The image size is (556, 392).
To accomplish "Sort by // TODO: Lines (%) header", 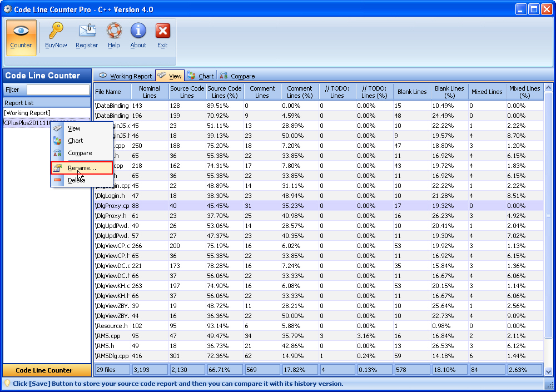I will click(x=374, y=92).
